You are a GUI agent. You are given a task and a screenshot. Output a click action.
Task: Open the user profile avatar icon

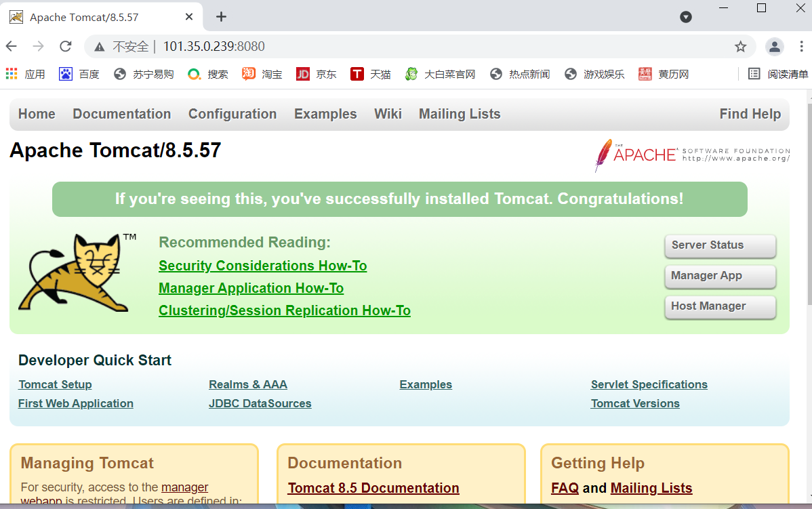pyautogui.click(x=775, y=47)
